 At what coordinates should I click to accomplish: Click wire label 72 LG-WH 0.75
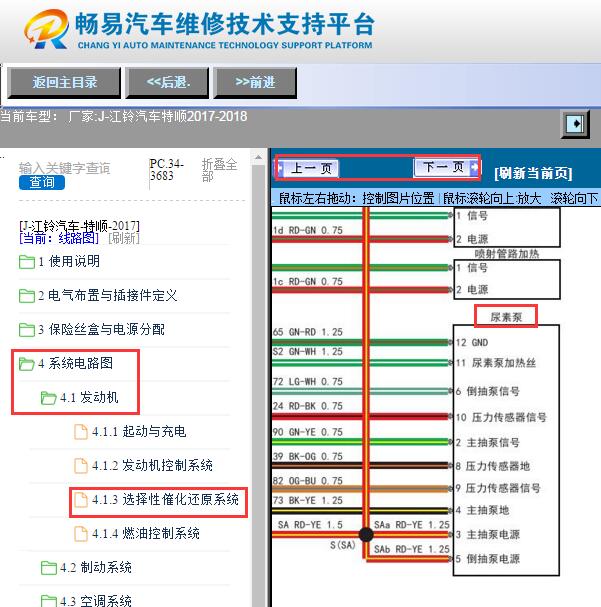click(x=308, y=382)
